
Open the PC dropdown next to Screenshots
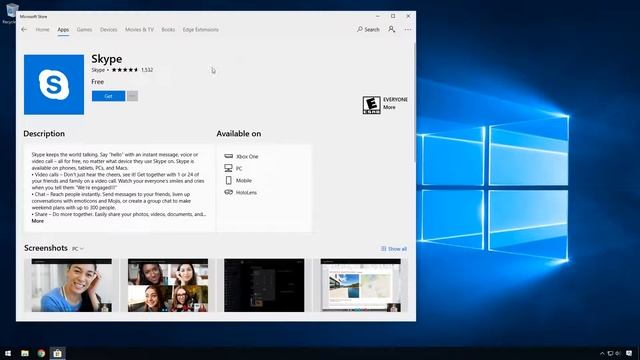coord(78,249)
